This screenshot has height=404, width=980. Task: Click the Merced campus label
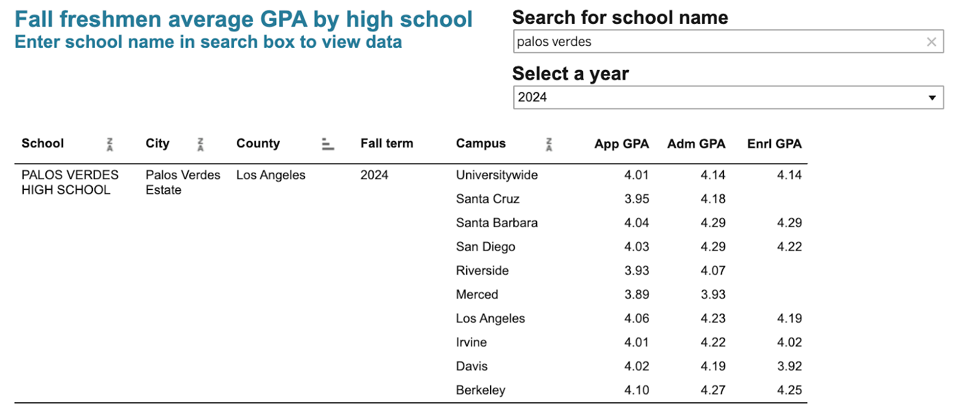(477, 295)
